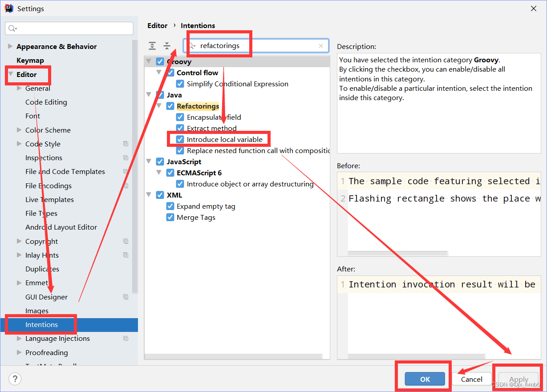This screenshot has height=392, width=547.
Task: Uncheck Replace nested function call intention
Action: (x=180, y=150)
